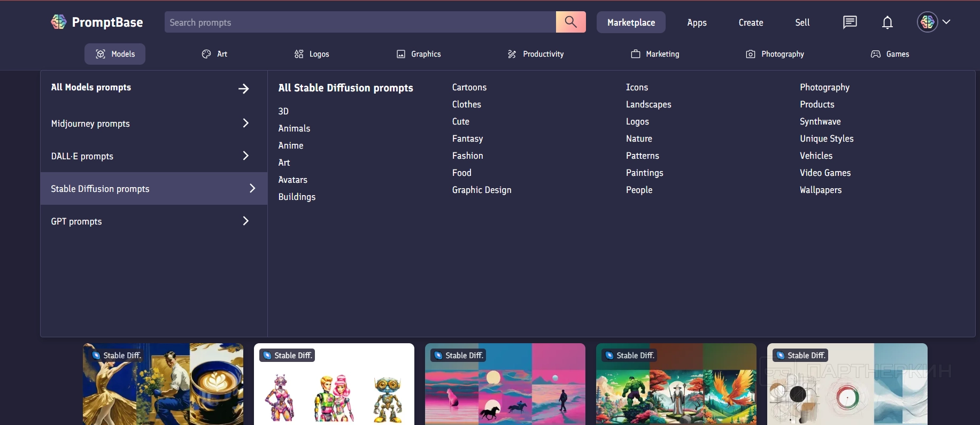The height and width of the screenshot is (425, 980).
Task: Choose the Graphic Design category
Action: (x=482, y=190)
